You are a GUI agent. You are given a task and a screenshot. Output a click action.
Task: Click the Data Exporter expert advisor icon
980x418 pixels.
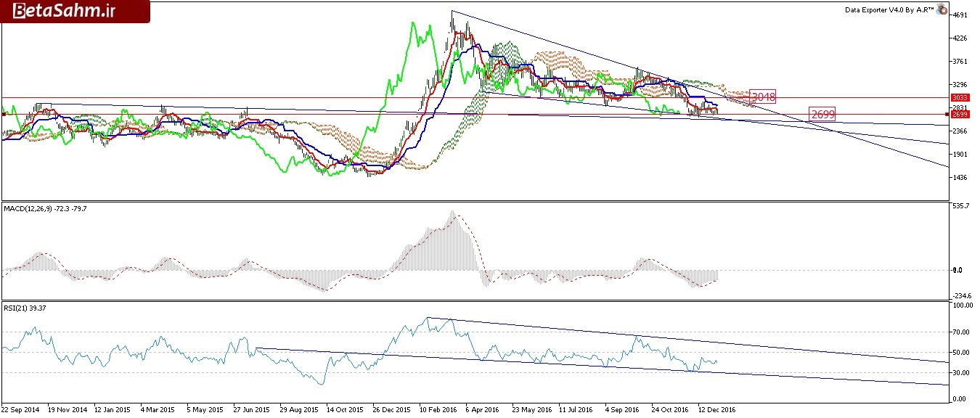click(x=942, y=10)
